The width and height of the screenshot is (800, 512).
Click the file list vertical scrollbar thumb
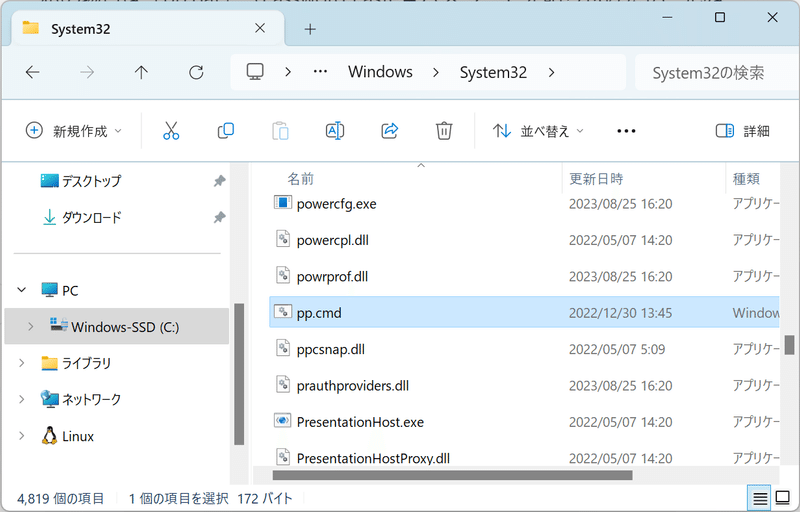coord(789,345)
